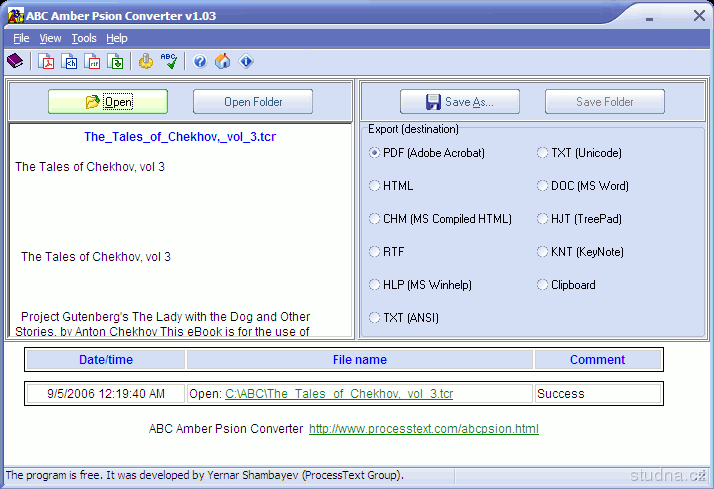
Task: Click the Save Folder button
Action: pyautogui.click(x=605, y=102)
